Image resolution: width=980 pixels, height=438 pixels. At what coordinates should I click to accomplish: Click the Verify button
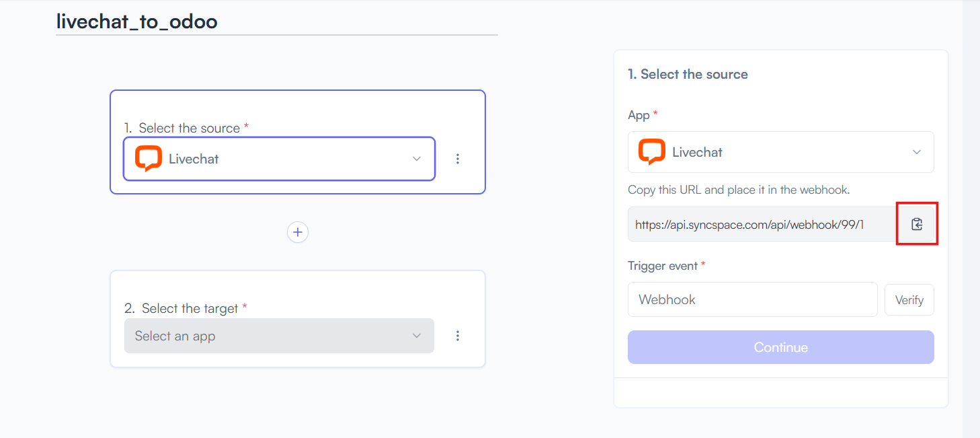tap(909, 300)
